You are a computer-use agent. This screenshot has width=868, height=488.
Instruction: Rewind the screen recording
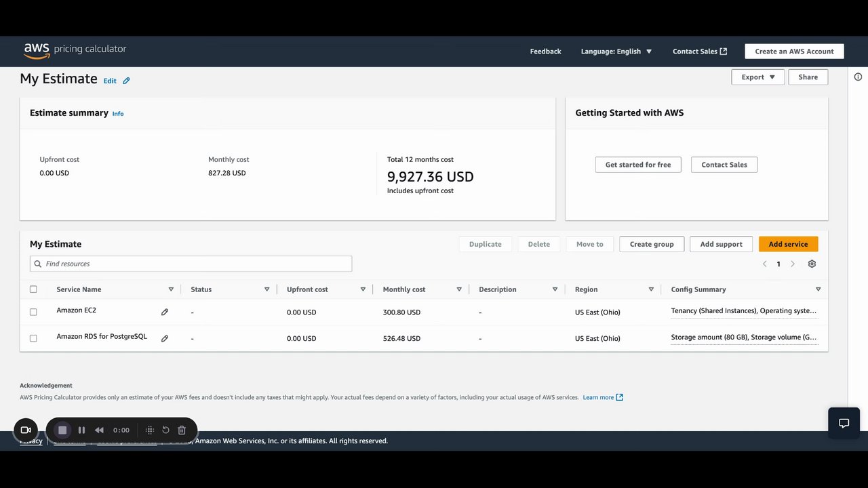click(x=99, y=430)
